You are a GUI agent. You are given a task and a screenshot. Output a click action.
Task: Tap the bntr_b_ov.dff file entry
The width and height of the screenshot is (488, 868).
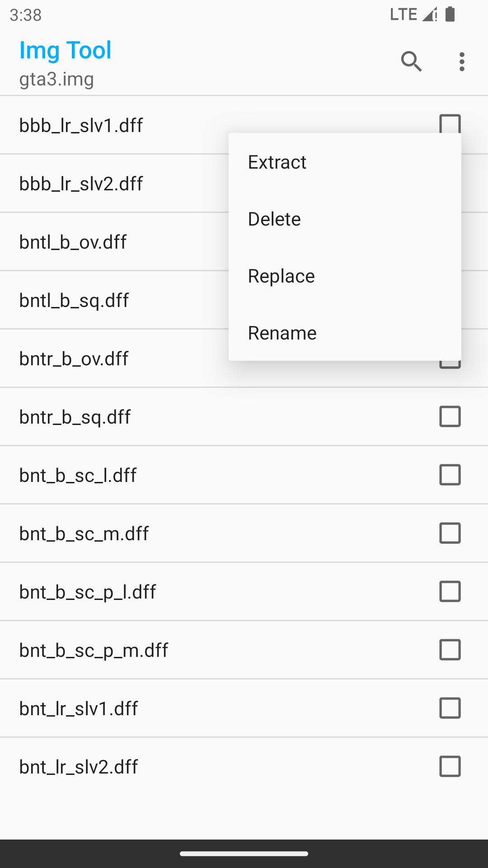(74, 359)
